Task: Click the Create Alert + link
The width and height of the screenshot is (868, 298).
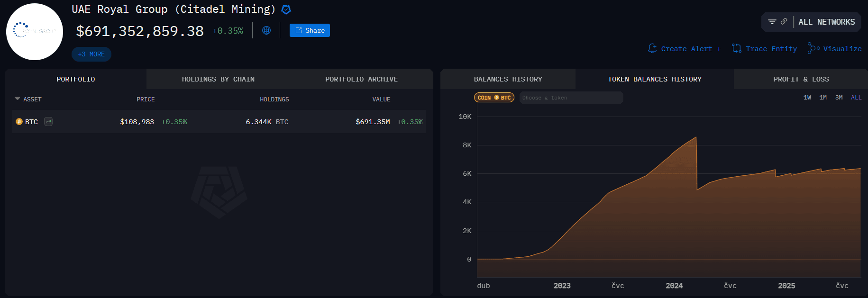Action: point(685,49)
